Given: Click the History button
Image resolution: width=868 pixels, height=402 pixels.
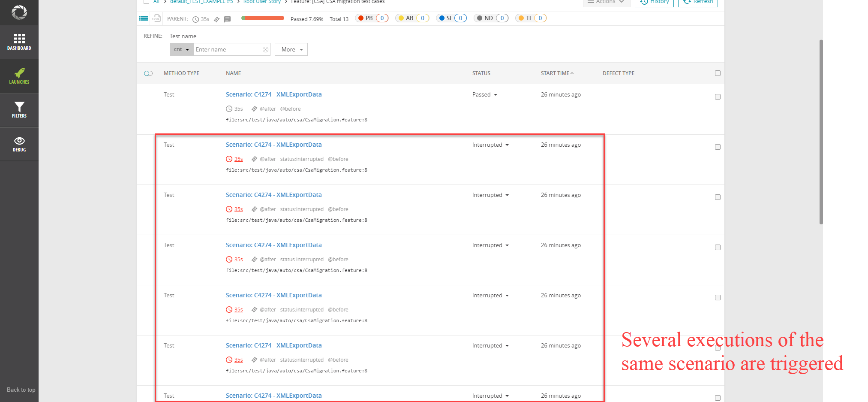Looking at the screenshot, I should 654,2.
